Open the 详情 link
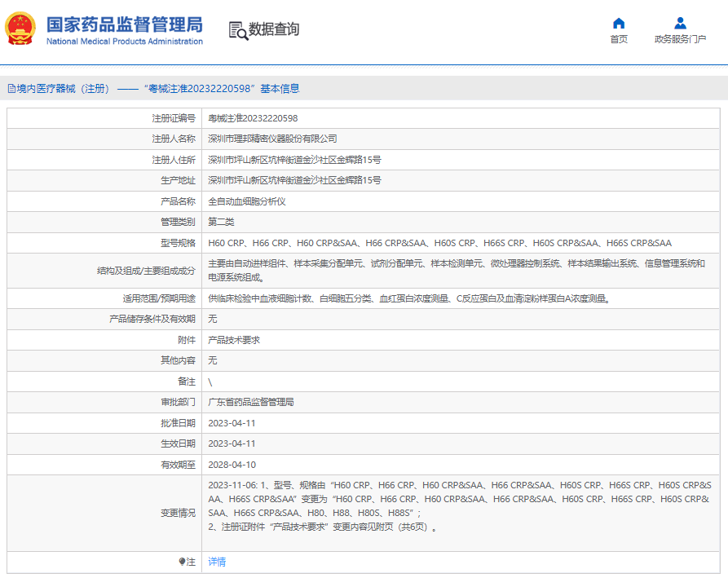 coord(217,562)
